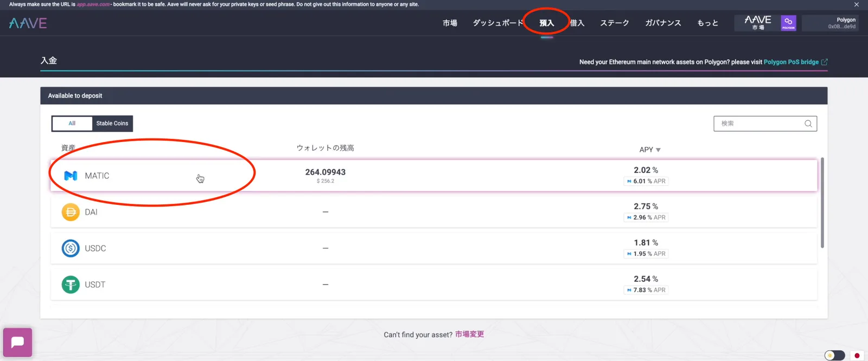Click the MATIC token icon

71,176
